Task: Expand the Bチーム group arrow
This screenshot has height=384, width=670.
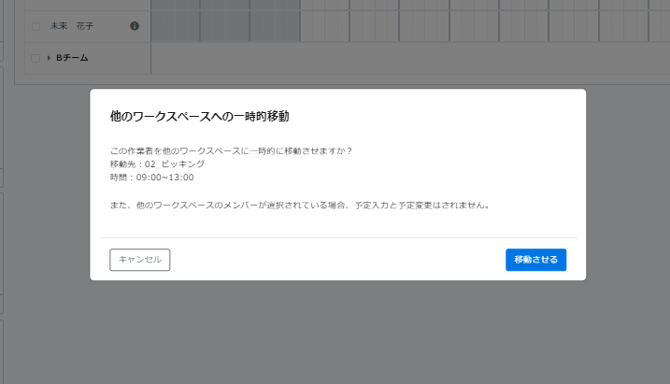Action: [x=49, y=58]
